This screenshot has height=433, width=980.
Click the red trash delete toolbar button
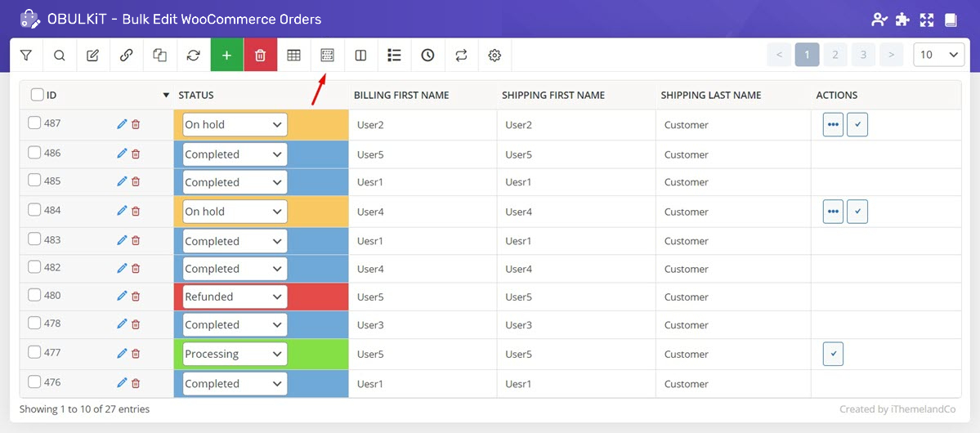(x=260, y=56)
